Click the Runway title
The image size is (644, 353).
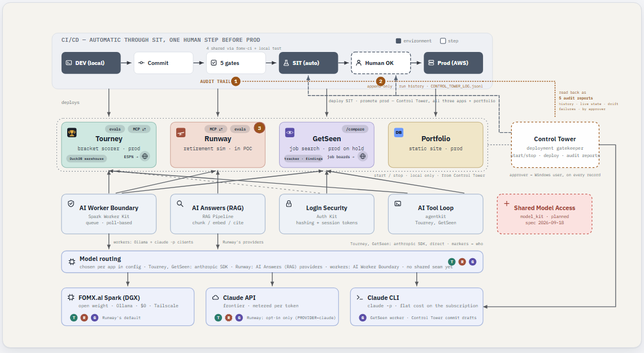pos(217,139)
